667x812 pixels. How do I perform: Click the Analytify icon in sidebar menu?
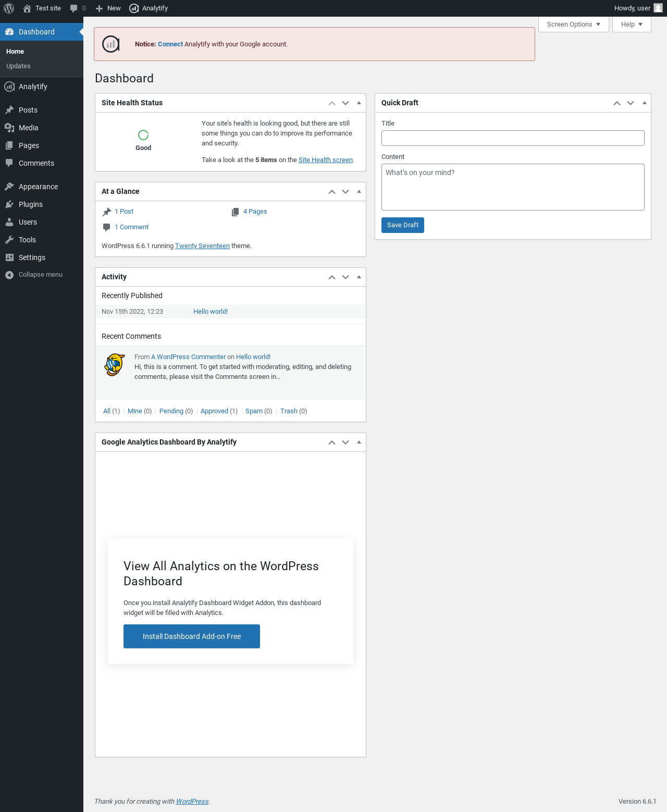coord(9,87)
